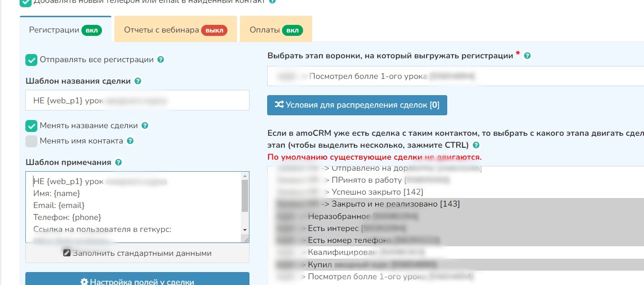Click help icon next to Менять имя контакта

tap(130, 141)
